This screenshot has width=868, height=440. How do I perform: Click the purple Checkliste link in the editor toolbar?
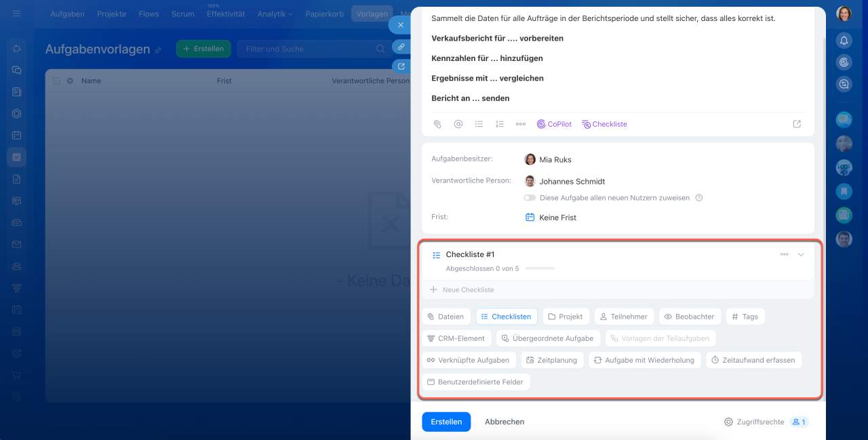click(604, 124)
